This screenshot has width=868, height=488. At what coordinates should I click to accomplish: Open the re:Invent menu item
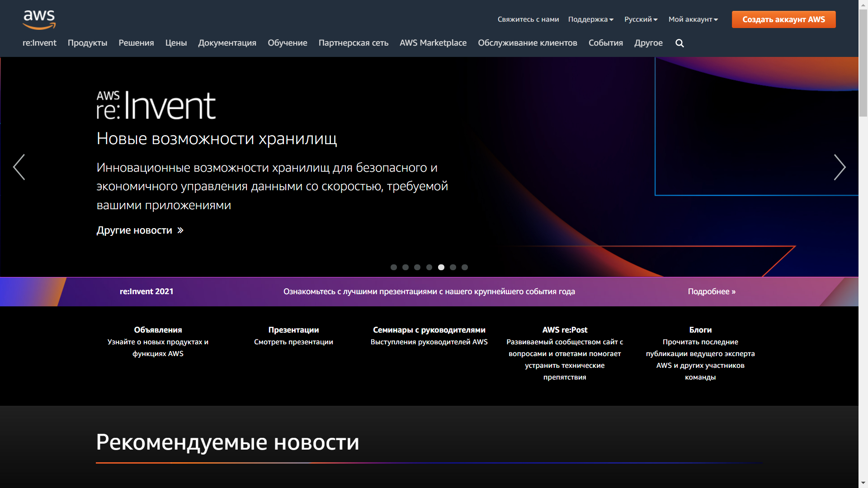pos(39,43)
